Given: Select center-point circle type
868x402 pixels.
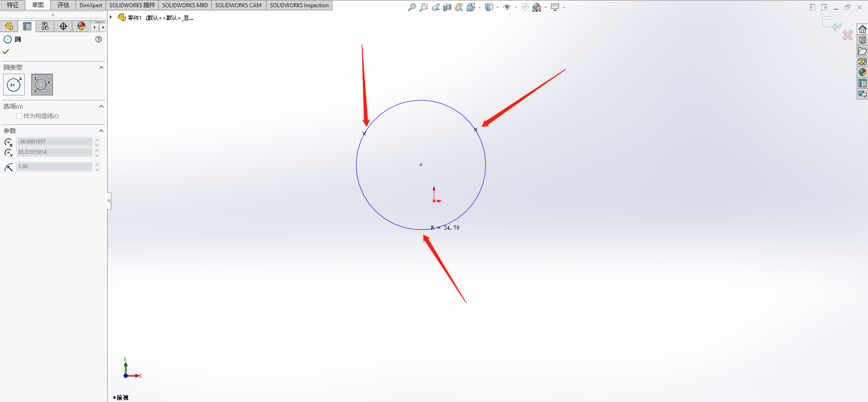Looking at the screenshot, I should click(x=14, y=85).
